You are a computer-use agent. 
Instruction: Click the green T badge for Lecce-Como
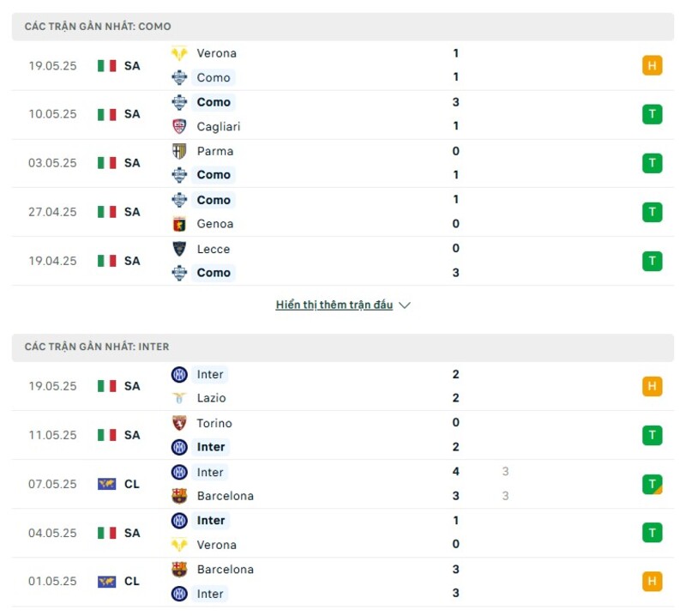653,260
